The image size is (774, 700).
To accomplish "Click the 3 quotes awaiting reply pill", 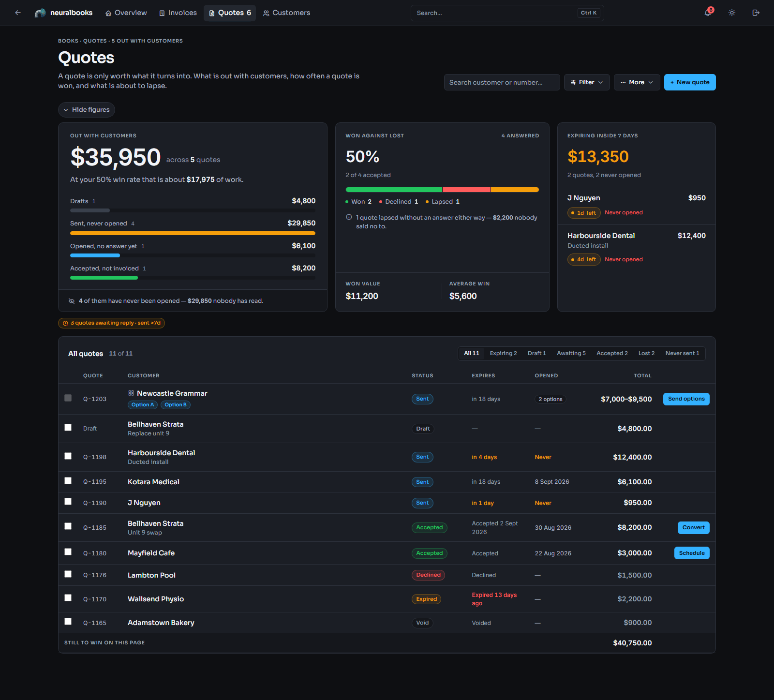I will [111, 323].
